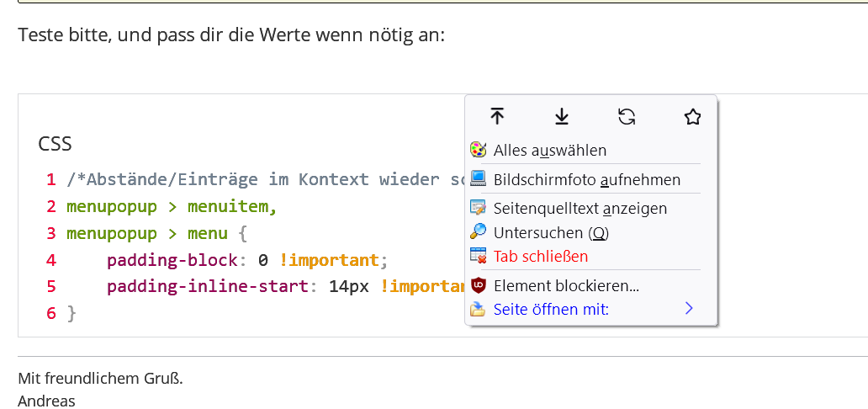Click the menupopup > menuitem selector line
The width and height of the screenshot is (868, 409).
[172, 206]
